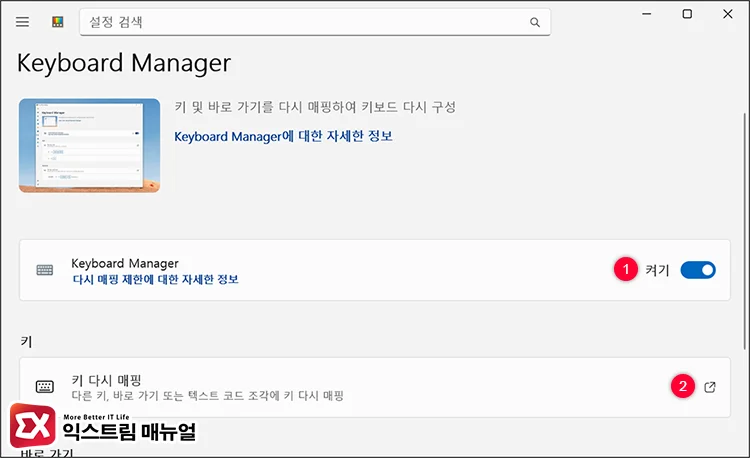Click the Keyboard Manager preview thumbnail
Image resolution: width=750 pixels, height=458 pixels.
pos(89,146)
